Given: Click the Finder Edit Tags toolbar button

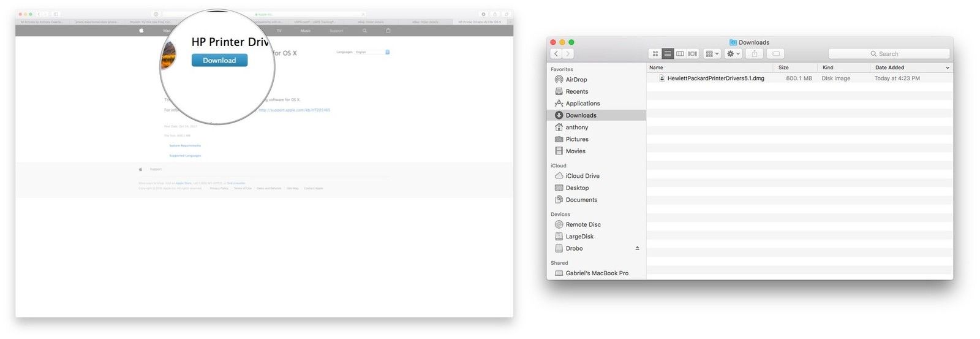Looking at the screenshot, I should coord(775,54).
